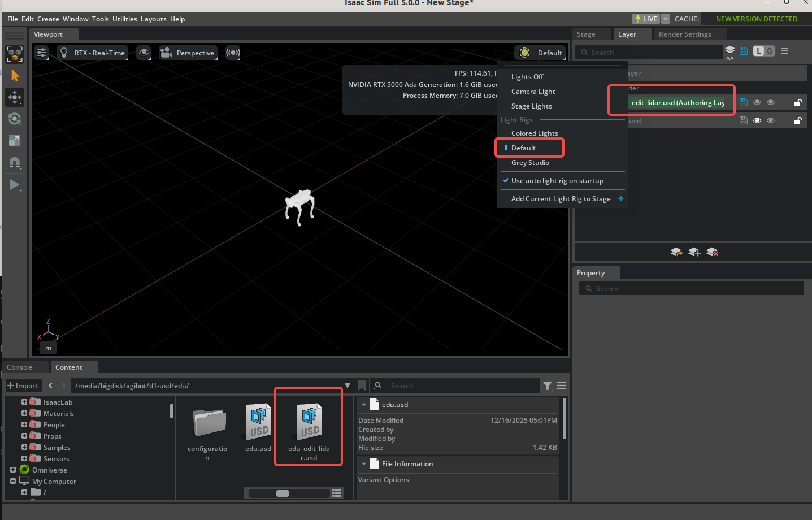Click the Layer tab
This screenshot has height=520, width=812.
point(627,34)
